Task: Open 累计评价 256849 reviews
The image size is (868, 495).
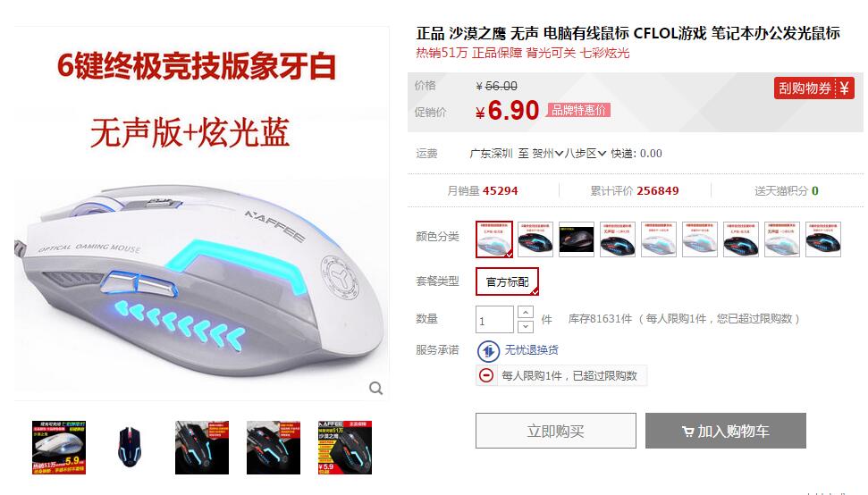Action: point(635,191)
